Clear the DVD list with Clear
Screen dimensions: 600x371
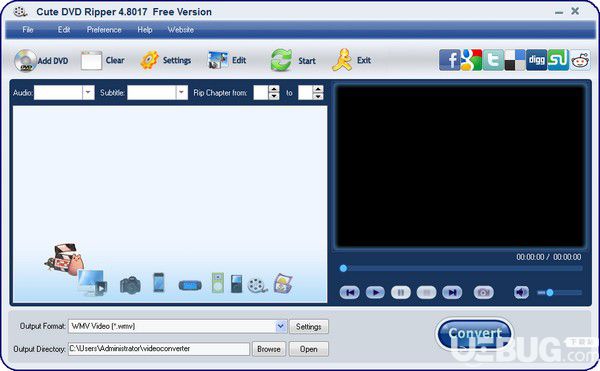pyautogui.click(x=103, y=60)
